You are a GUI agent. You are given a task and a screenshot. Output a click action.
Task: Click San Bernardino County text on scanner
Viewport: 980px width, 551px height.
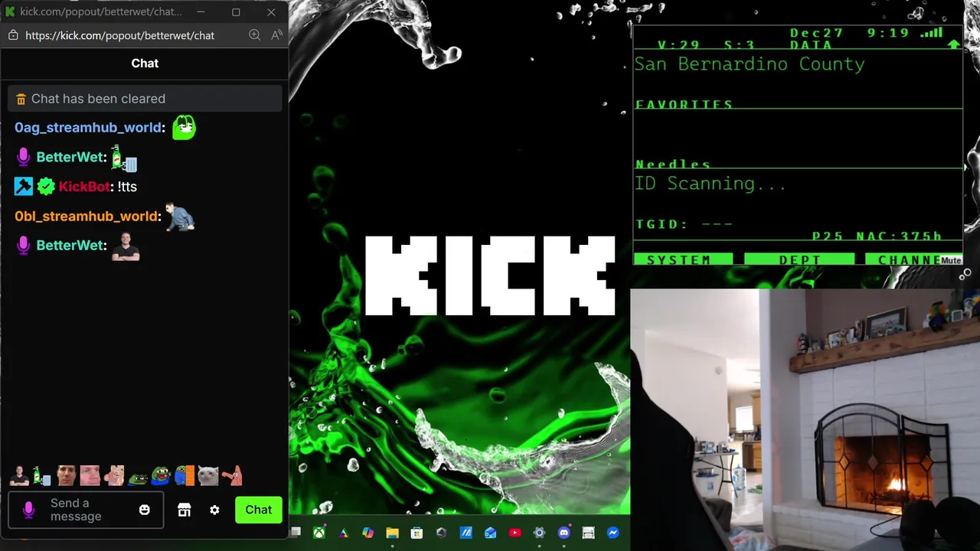tap(750, 64)
